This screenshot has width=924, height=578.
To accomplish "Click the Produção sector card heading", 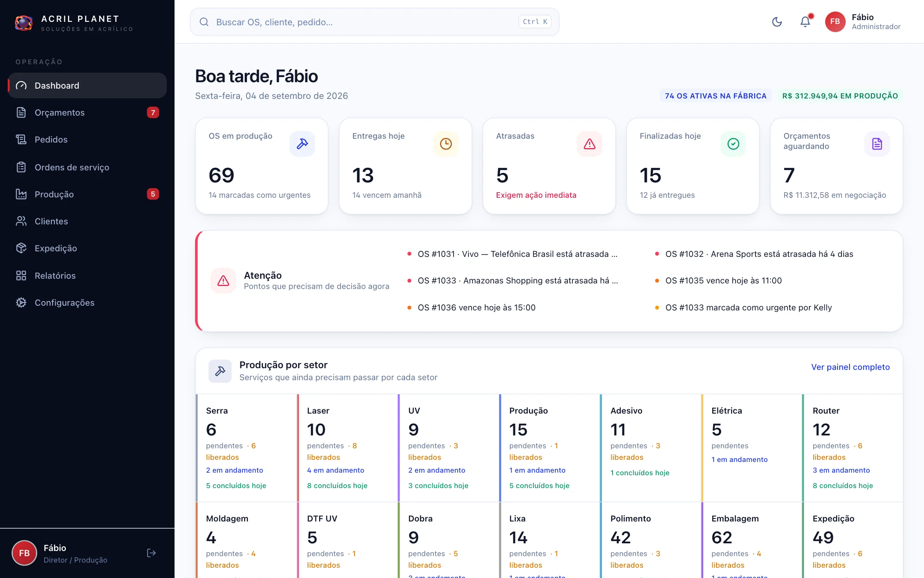I will [x=528, y=411].
